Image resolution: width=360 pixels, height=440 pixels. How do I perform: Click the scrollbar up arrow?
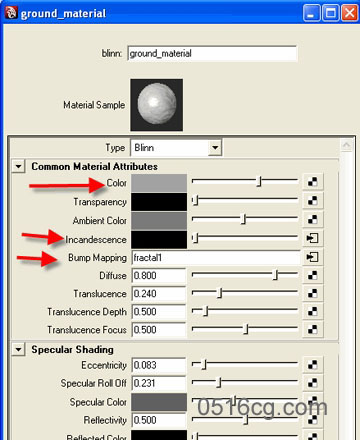[x=347, y=145]
